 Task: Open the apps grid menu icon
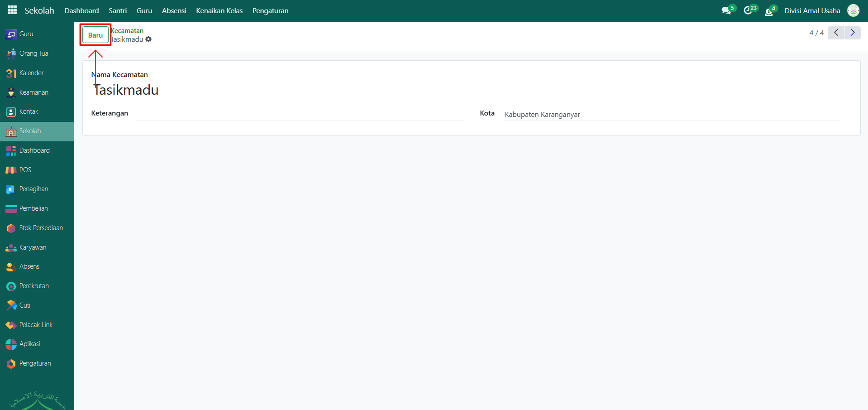tap(12, 10)
